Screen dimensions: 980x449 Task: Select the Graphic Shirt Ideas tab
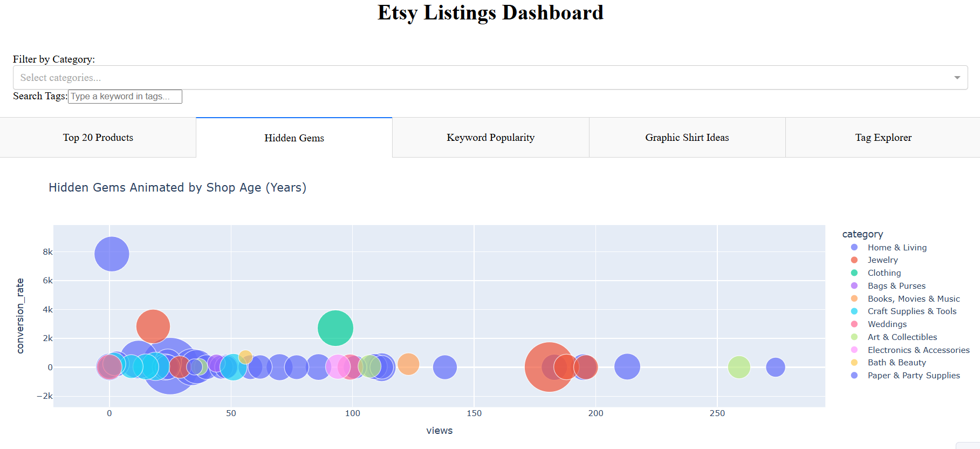tap(687, 138)
